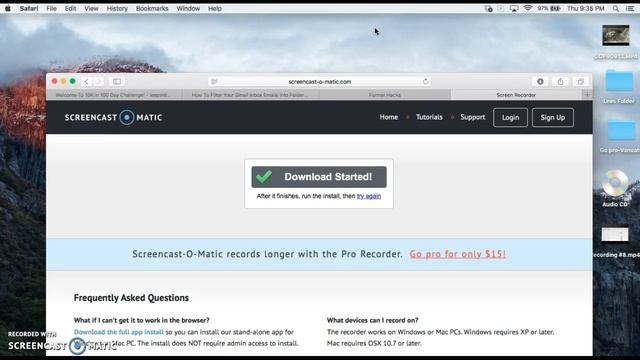Click the Screencast-O-Matic logo
640x360 pixels.
click(x=113, y=118)
